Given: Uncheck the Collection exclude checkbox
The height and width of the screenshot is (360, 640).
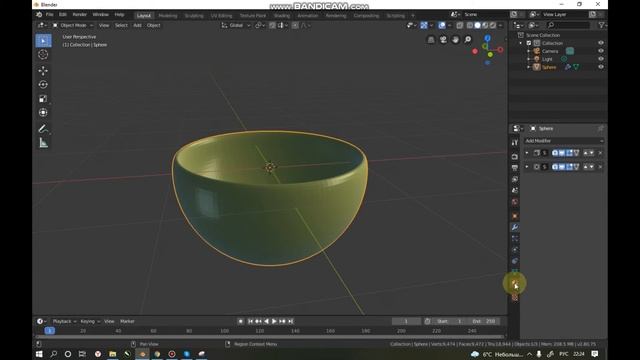Looking at the screenshot, I should (x=529, y=43).
